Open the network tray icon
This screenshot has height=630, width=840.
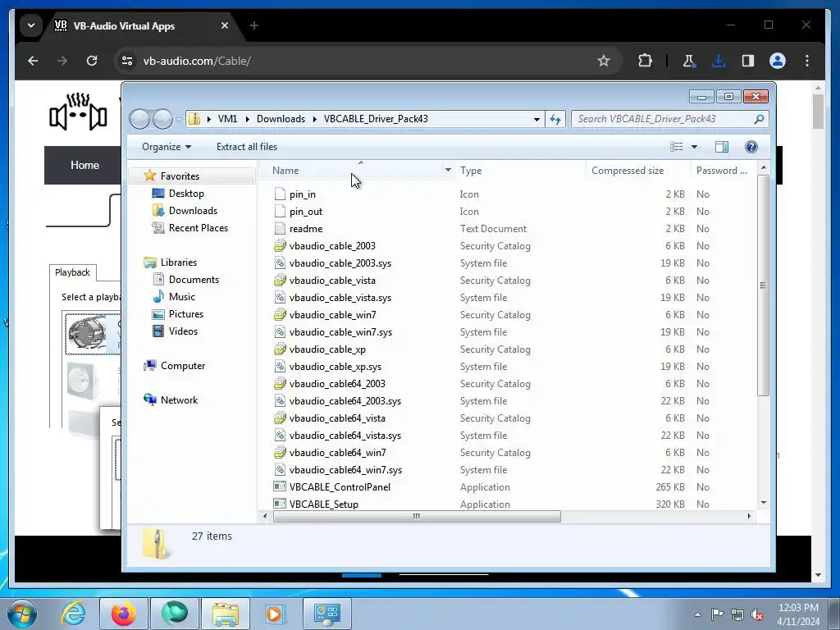tap(737, 614)
